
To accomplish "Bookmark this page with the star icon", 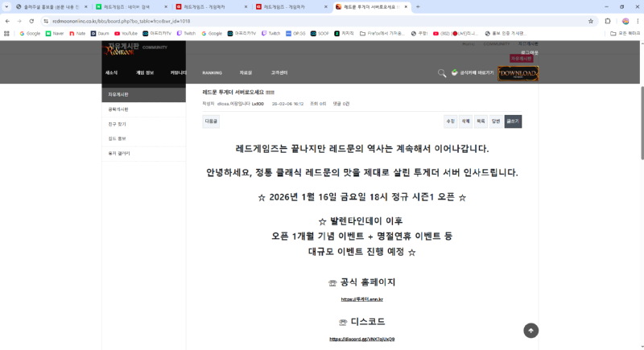I will [x=591, y=21].
